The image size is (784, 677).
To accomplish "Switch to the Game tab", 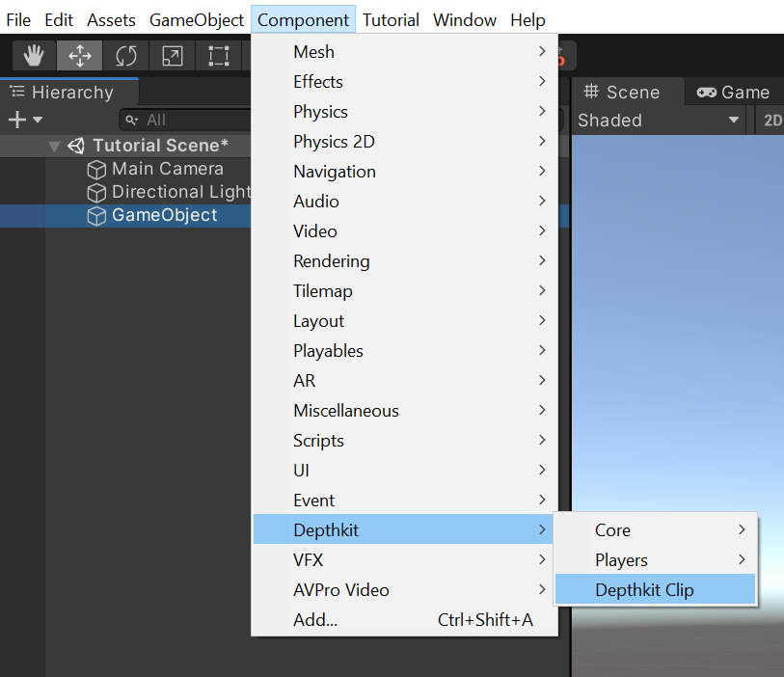I will pyautogui.click(x=734, y=93).
